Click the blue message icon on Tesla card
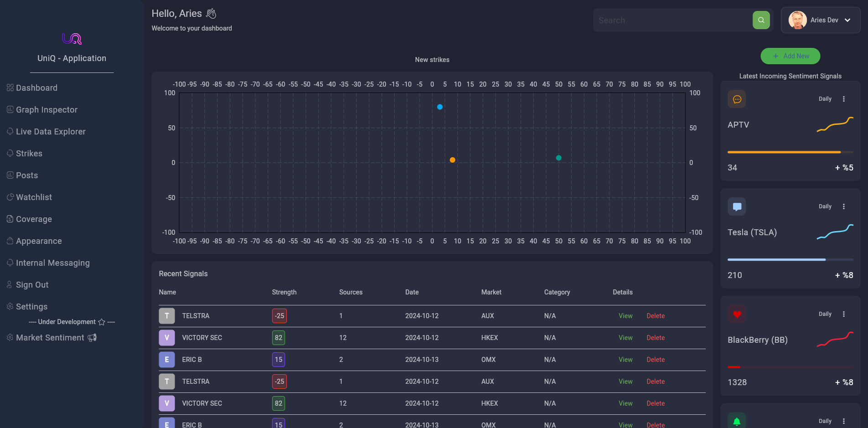The width and height of the screenshot is (868, 428). 737,206
